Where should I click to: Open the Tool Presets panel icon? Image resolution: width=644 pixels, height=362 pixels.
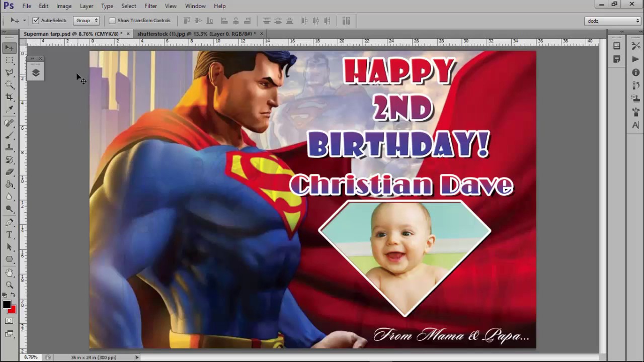pos(635,46)
